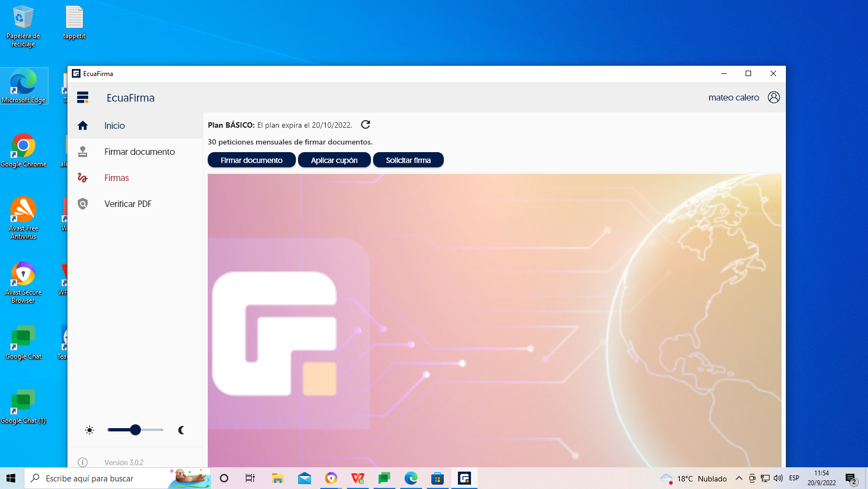
Task: Click the stamp icon for Firmar documento
Action: tap(83, 152)
